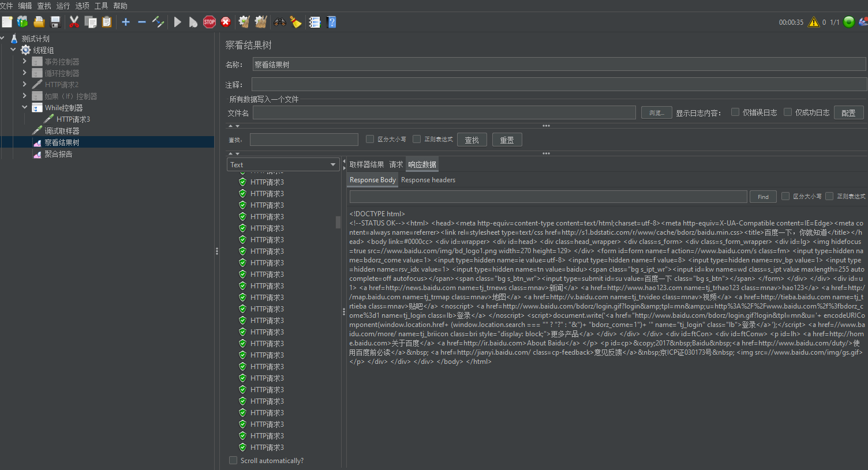Open the Function Helper dialog icon
This screenshot has height=470, width=868.
click(x=315, y=22)
